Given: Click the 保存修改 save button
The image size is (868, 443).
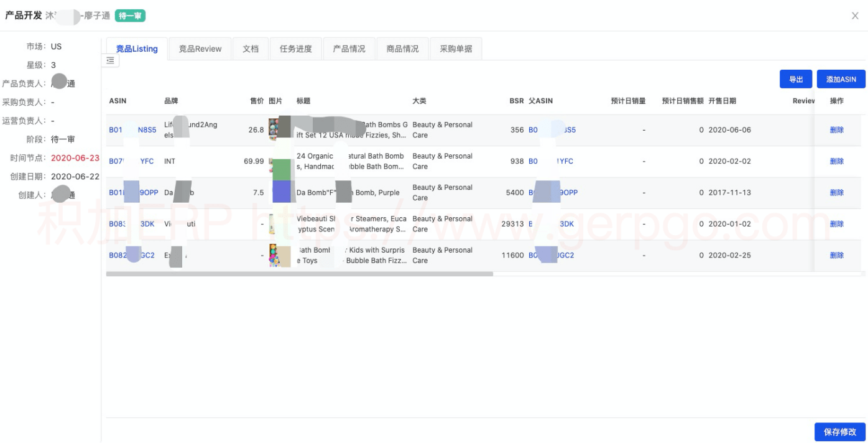Looking at the screenshot, I should (839, 431).
